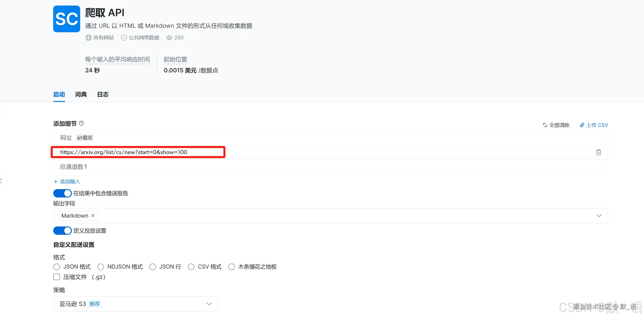
Task: Click the globe icon beside 所有网站
Action: point(88,37)
